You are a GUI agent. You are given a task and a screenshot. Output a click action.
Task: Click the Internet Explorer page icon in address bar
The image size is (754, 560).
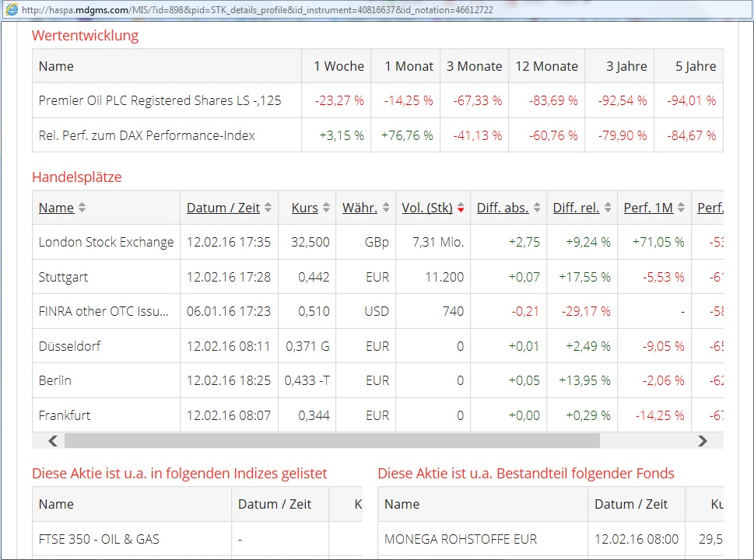point(12,10)
